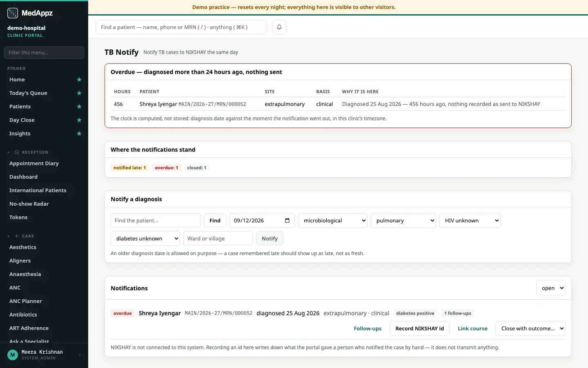The height and width of the screenshot is (368, 588).
Task: Click Shreya Iyengar in overdue table
Action: pyautogui.click(x=158, y=104)
